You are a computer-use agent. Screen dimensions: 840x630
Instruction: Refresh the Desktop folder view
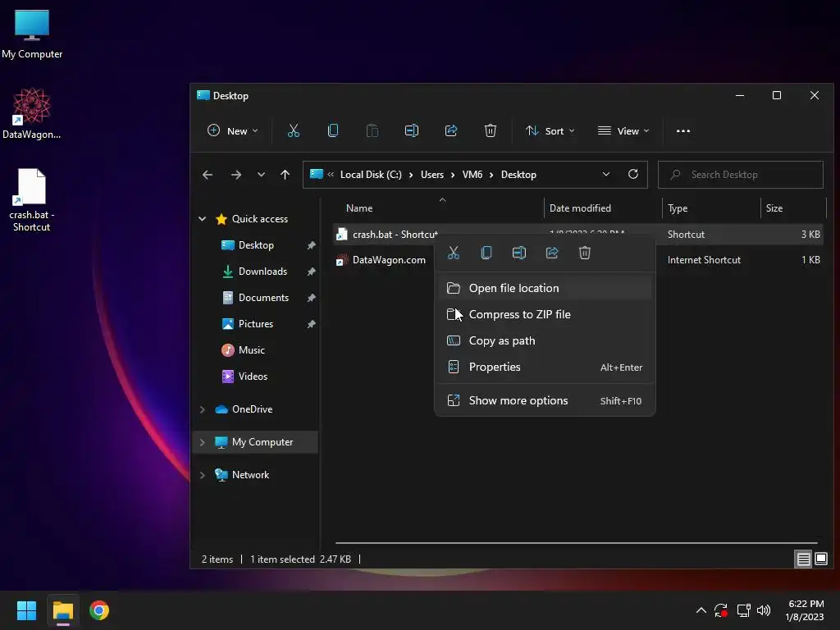click(633, 174)
